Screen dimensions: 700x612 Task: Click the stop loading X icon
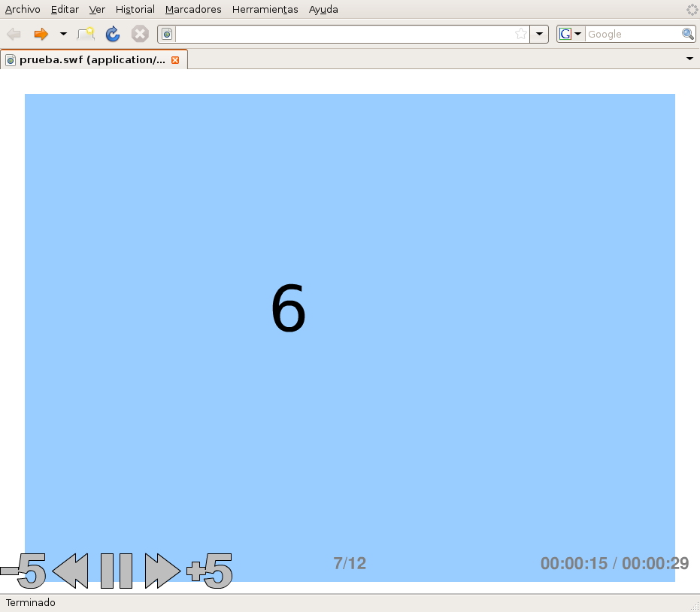click(139, 34)
